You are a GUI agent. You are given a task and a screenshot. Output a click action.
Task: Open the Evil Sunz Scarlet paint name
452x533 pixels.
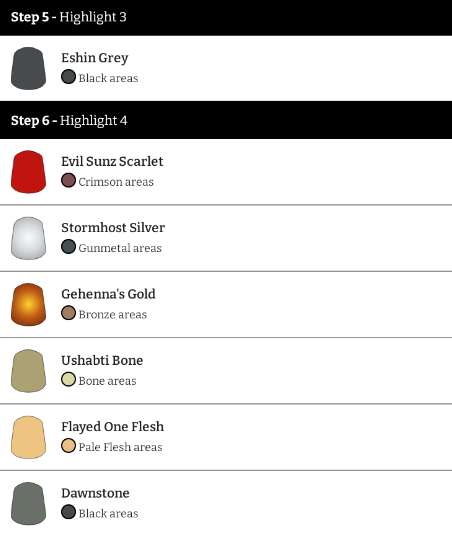coord(112,161)
